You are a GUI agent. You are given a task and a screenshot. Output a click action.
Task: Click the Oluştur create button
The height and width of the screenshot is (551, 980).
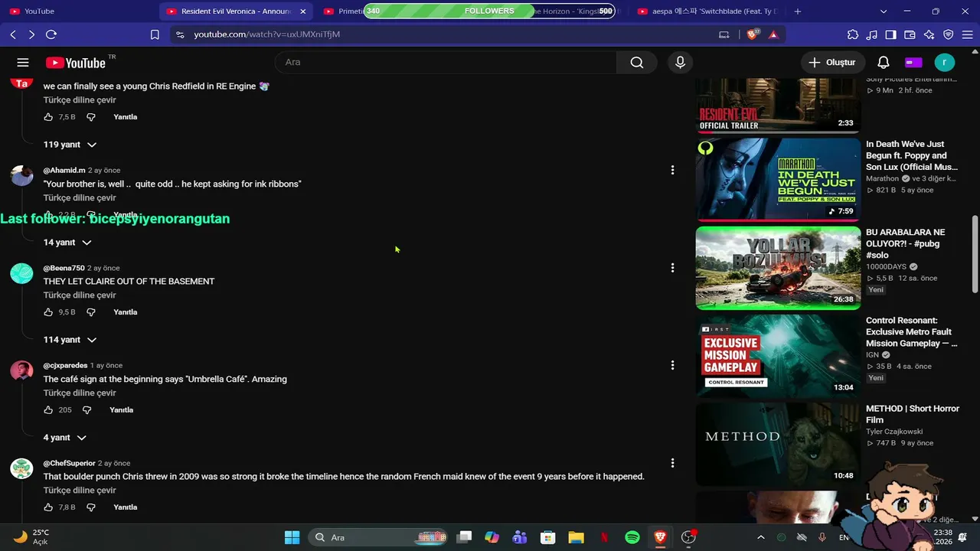coord(832,63)
